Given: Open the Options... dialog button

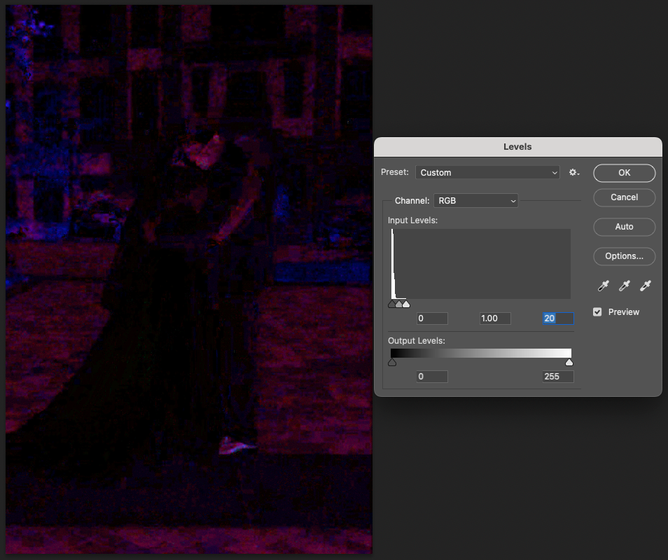Looking at the screenshot, I should [x=624, y=256].
